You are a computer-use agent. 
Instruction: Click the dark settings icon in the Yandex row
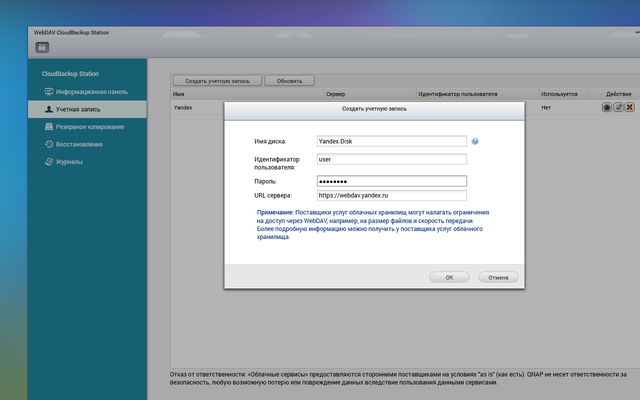607,107
